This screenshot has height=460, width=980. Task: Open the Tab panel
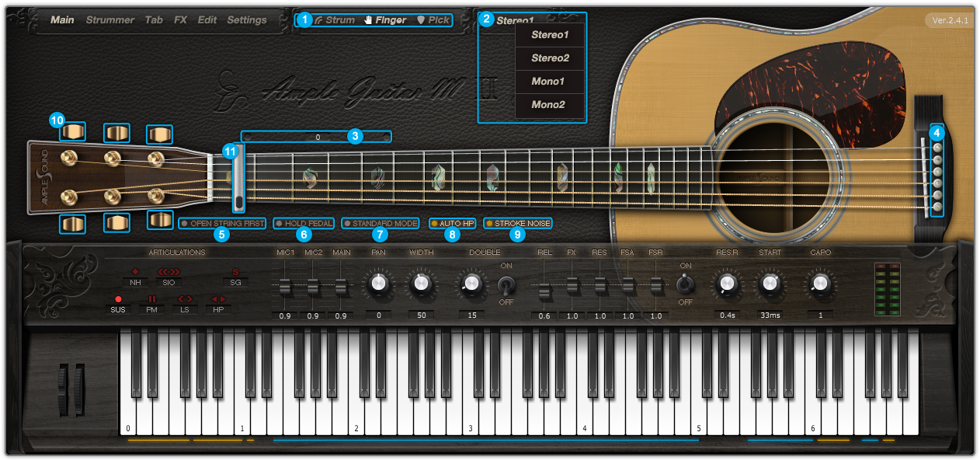tap(154, 20)
